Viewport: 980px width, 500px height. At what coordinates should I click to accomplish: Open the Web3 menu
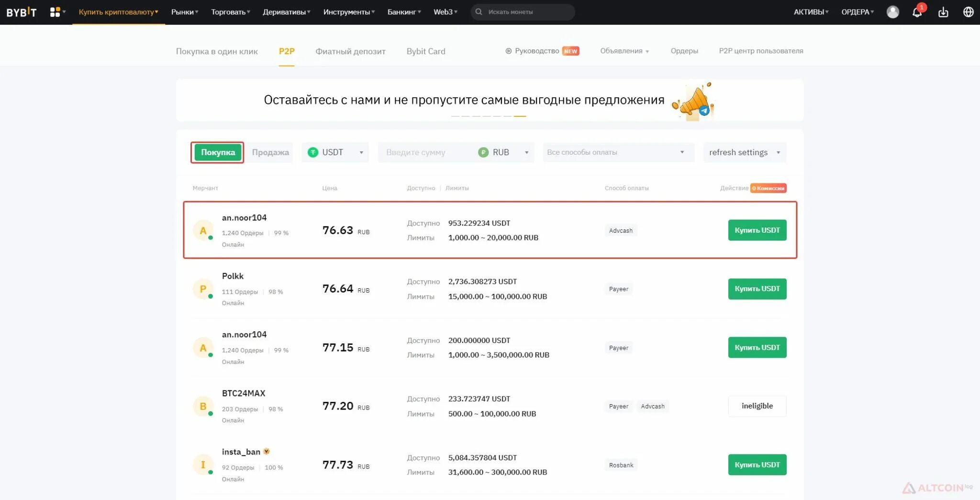445,12
